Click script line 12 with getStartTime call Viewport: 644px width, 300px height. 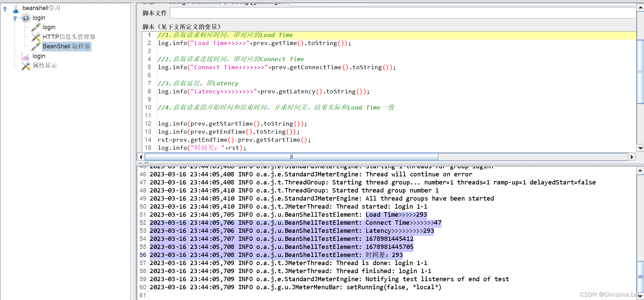[232, 124]
